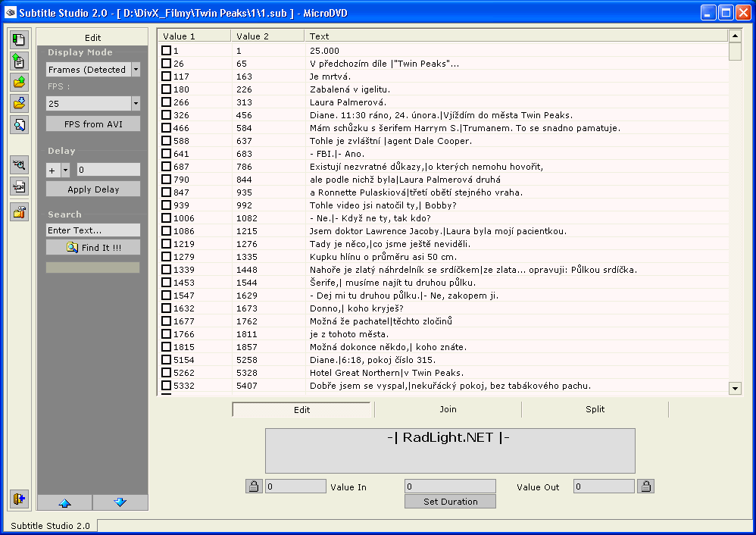Tick the checkbox for row 180

coord(167,89)
